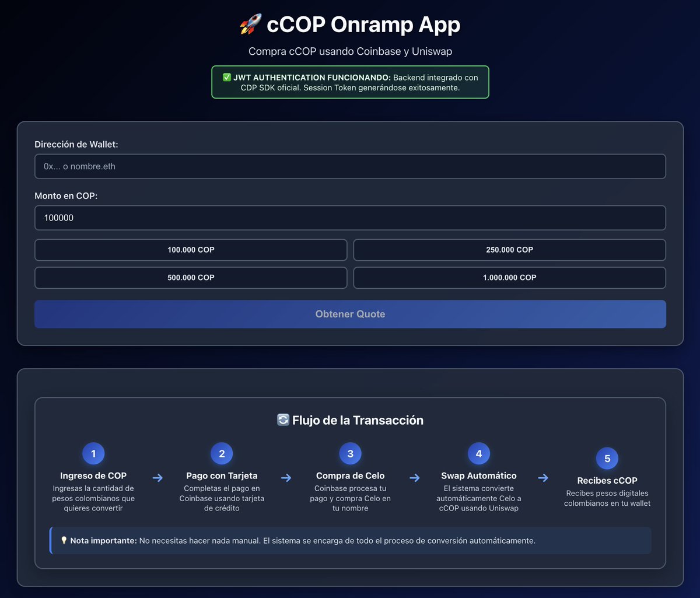Click step 4 circle for Swap Automático

pyautogui.click(x=479, y=453)
